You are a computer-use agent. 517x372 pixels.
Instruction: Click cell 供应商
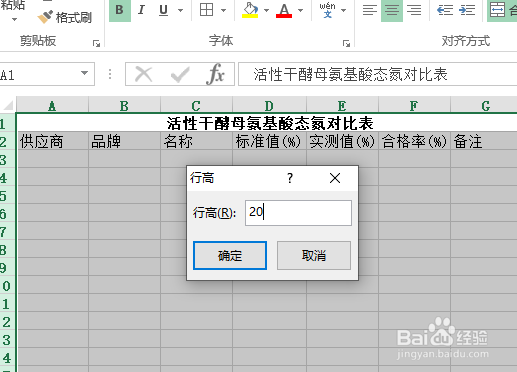[x=52, y=141]
